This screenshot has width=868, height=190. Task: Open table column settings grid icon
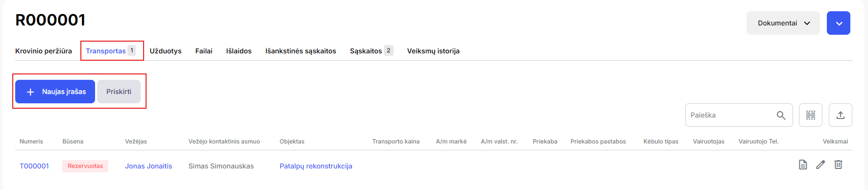[x=811, y=115]
